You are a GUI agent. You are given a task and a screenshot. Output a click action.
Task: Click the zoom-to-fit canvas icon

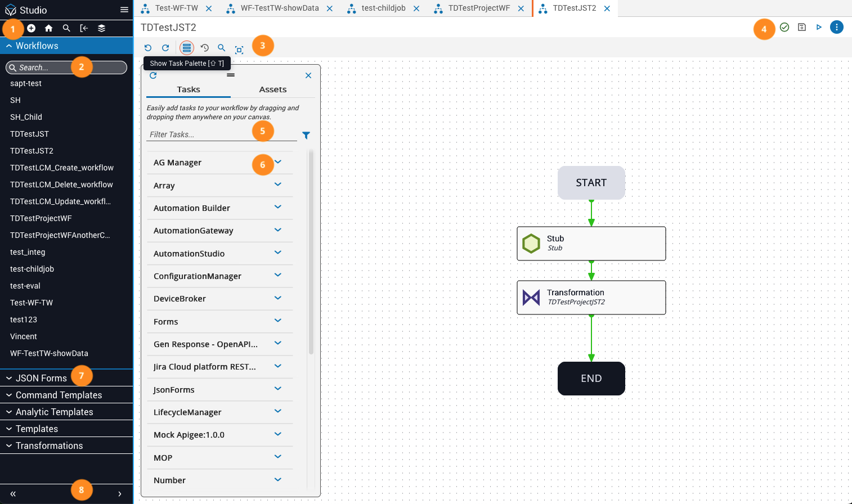click(x=239, y=50)
